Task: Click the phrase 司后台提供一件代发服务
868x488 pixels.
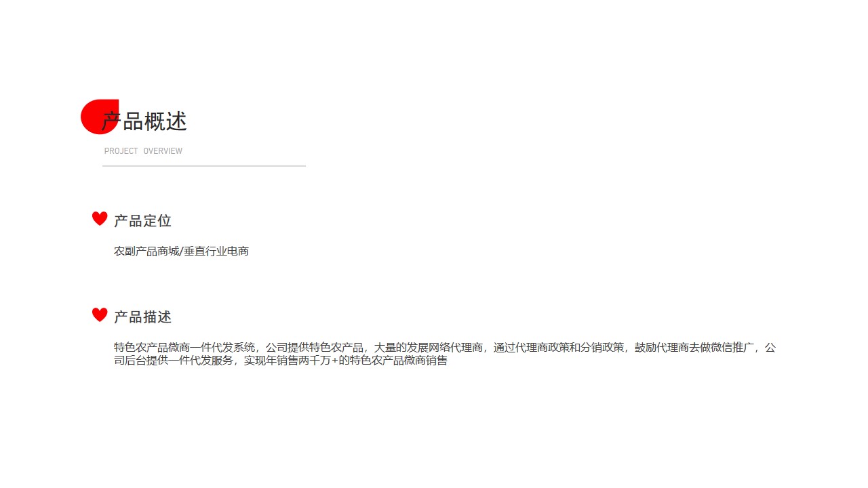Action: tap(174, 361)
